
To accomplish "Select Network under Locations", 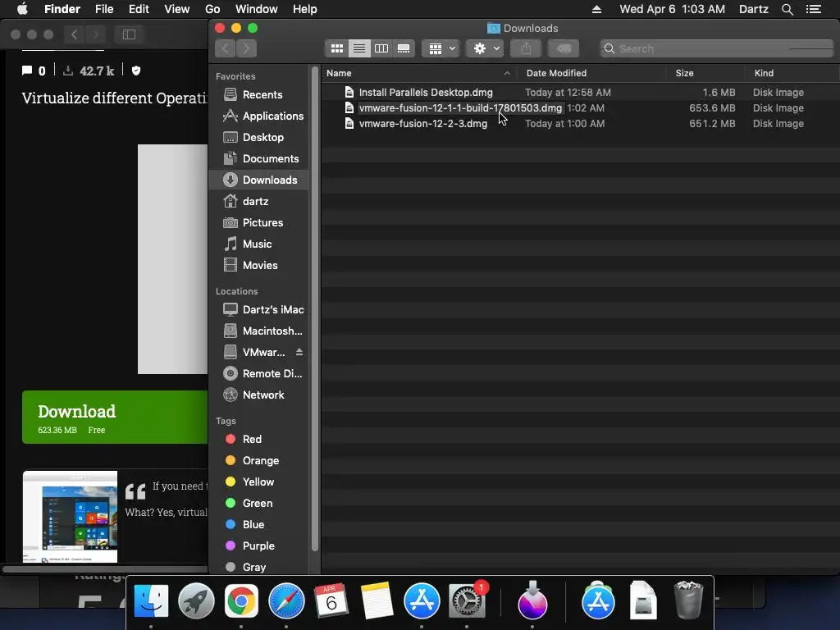I will pyautogui.click(x=258, y=395).
